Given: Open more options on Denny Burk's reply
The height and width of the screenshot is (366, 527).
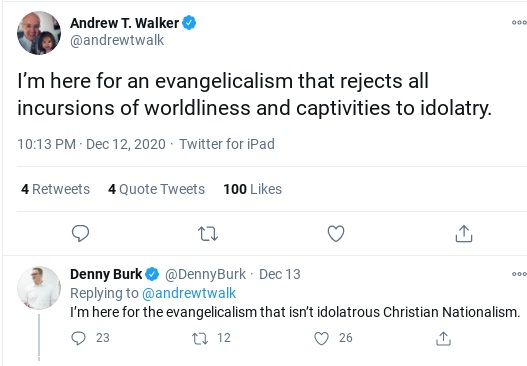Looking at the screenshot, I should tap(519, 274).
